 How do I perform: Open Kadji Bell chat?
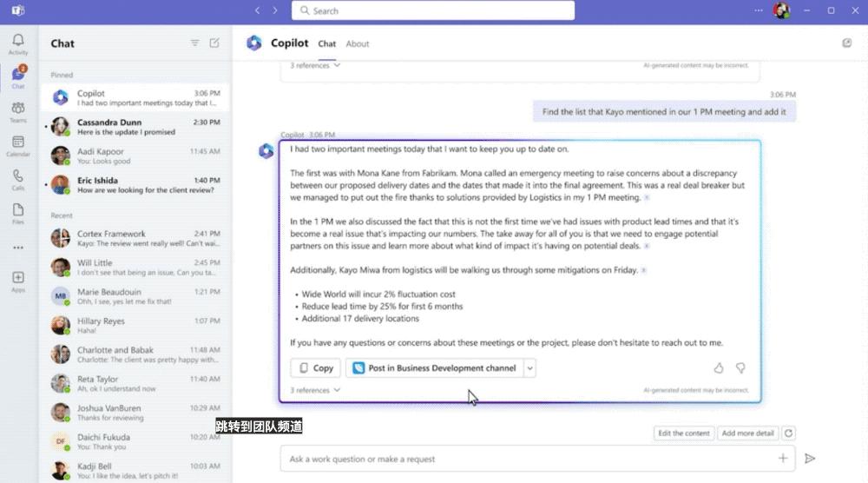point(135,471)
